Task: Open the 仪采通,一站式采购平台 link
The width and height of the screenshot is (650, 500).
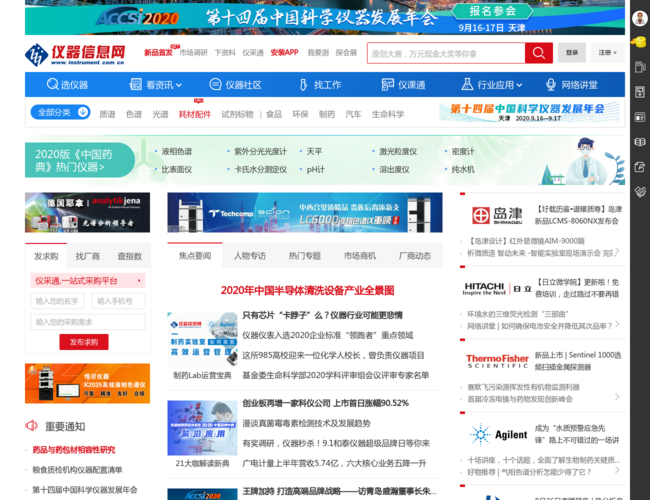Action: [x=88, y=281]
